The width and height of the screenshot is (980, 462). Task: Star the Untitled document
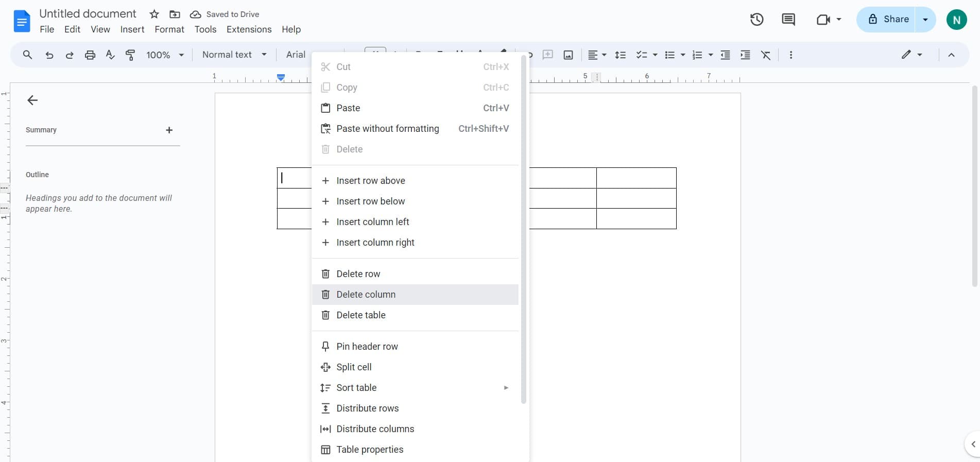[x=154, y=14]
